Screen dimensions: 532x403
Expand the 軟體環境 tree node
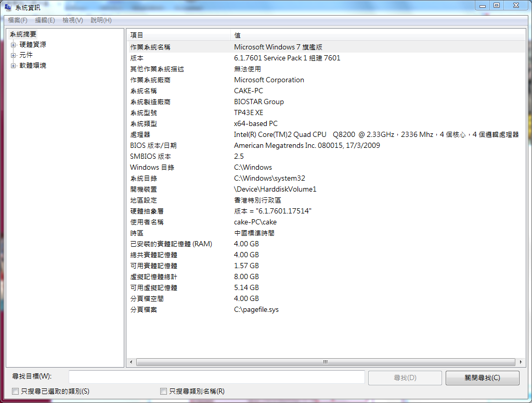pos(13,66)
